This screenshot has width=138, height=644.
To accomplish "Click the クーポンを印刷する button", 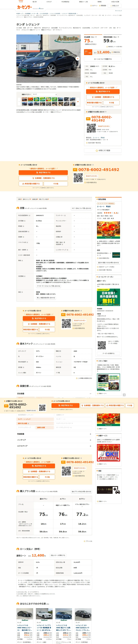I will tap(108, 353).
